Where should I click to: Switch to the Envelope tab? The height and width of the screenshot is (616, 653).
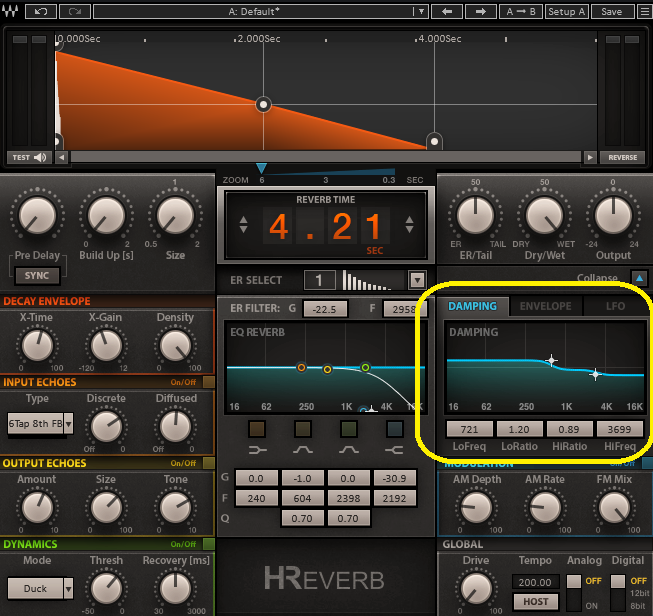pos(545,306)
